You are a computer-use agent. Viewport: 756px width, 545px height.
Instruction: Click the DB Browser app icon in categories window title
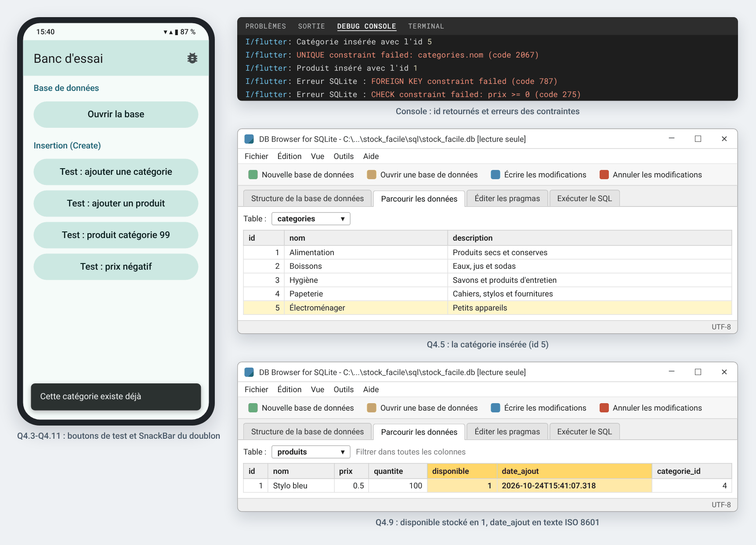[249, 139]
